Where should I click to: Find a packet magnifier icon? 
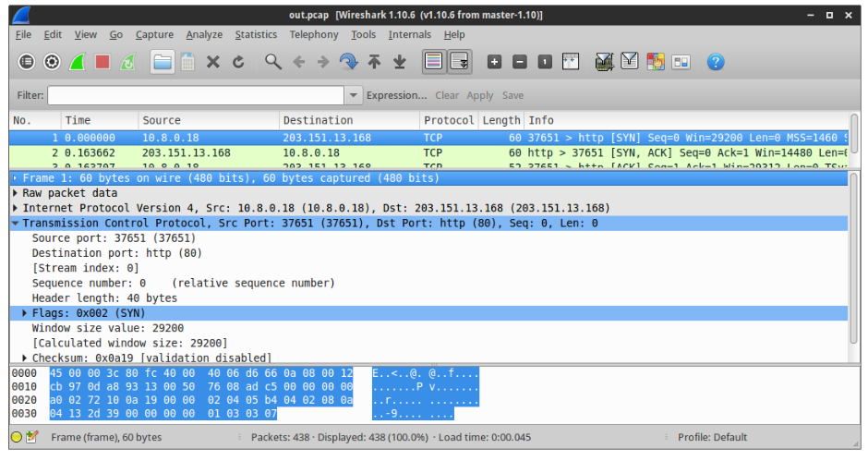click(x=272, y=62)
